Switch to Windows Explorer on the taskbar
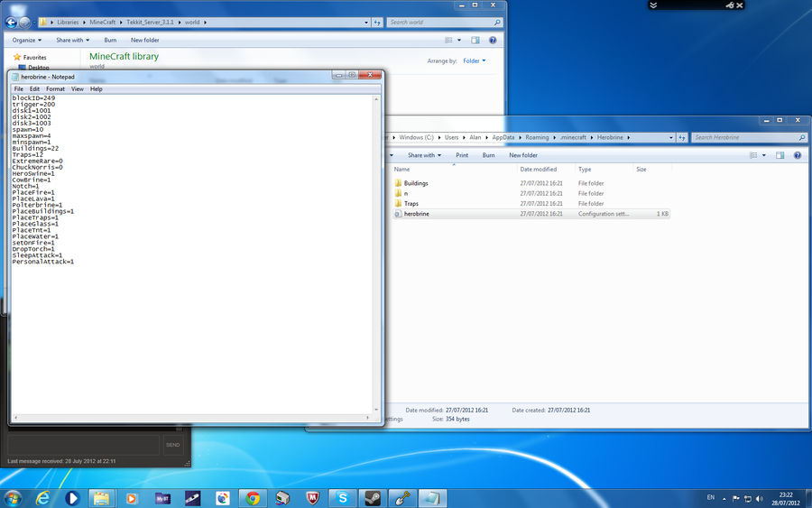 102,498
